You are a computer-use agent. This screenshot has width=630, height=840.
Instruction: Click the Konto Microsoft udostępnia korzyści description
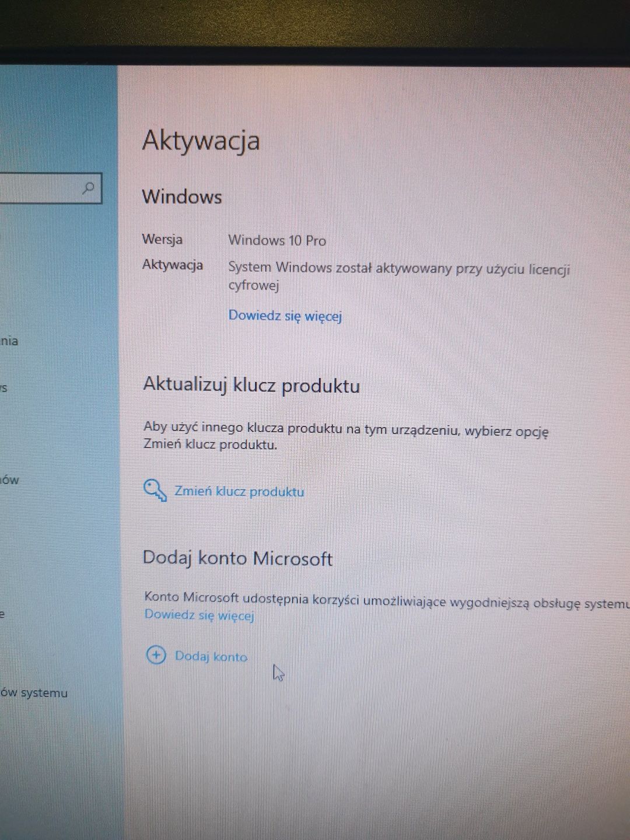point(387,600)
